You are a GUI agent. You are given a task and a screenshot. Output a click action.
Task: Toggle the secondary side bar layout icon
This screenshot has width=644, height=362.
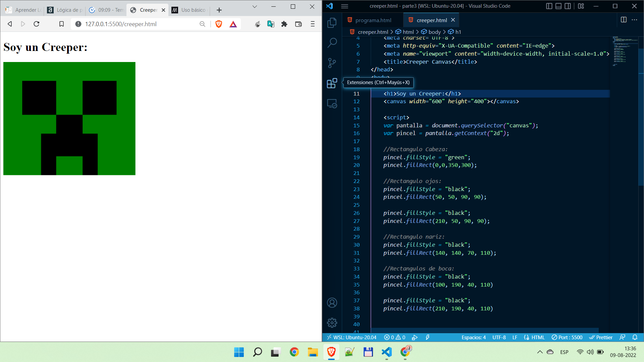pyautogui.click(x=568, y=6)
